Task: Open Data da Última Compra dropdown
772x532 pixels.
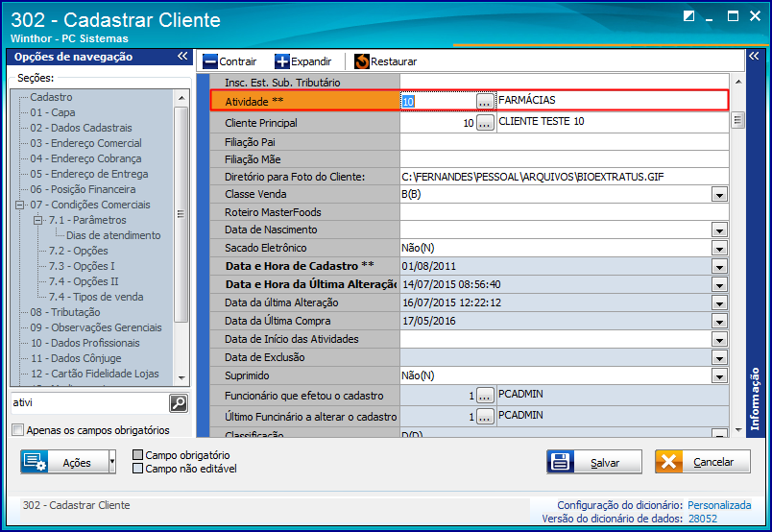Action: tap(719, 321)
